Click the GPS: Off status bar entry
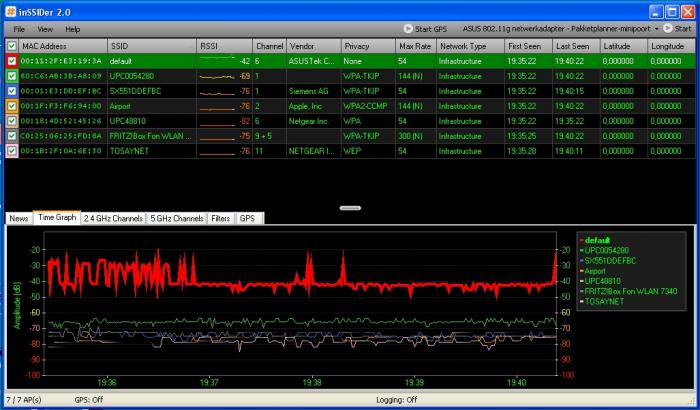Viewport: 700px width, 410px height. (89, 400)
